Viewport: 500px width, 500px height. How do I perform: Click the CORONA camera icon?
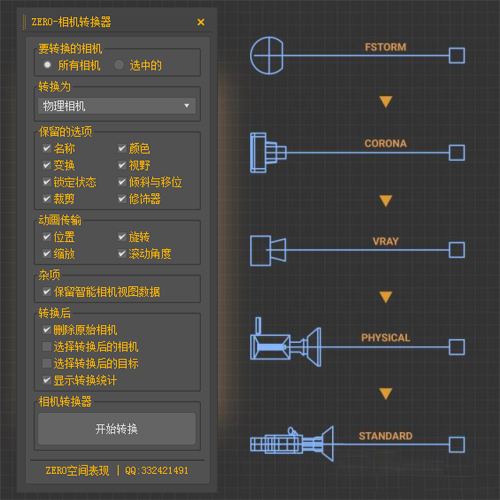[x=268, y=153]
